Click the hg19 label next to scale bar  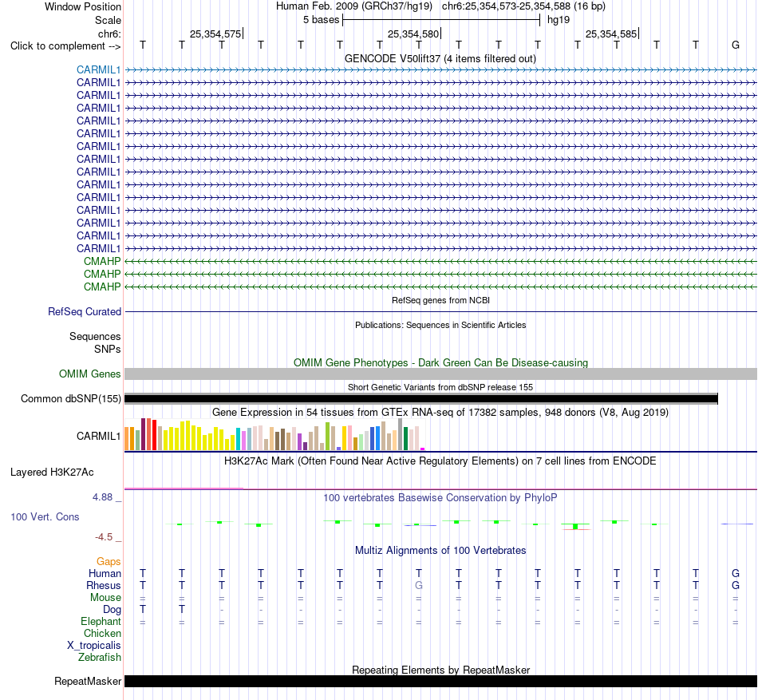click(x=559, y=20)
